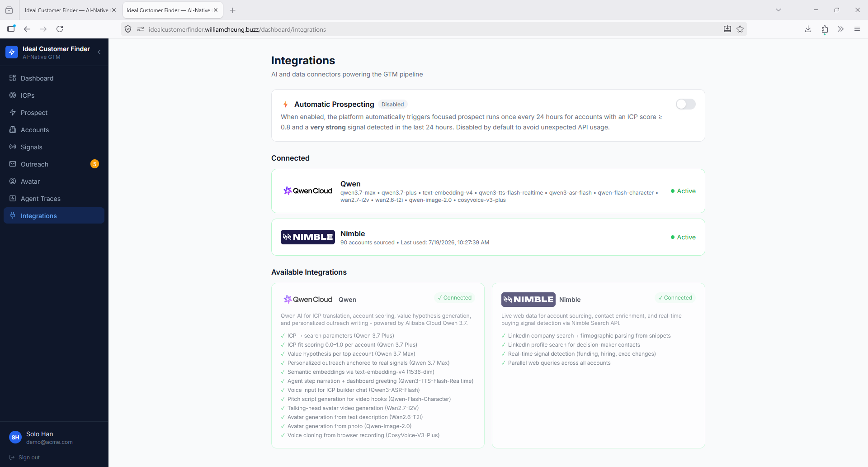
Task: Collapse the sidebar with the chevron
Action: [99, 52]
